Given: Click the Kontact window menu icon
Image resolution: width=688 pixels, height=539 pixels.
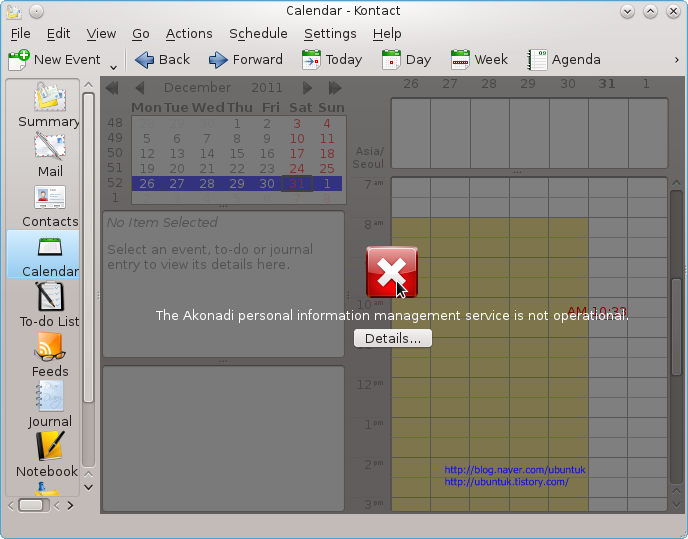Looking at the screenshot, I should pos(14,11).
